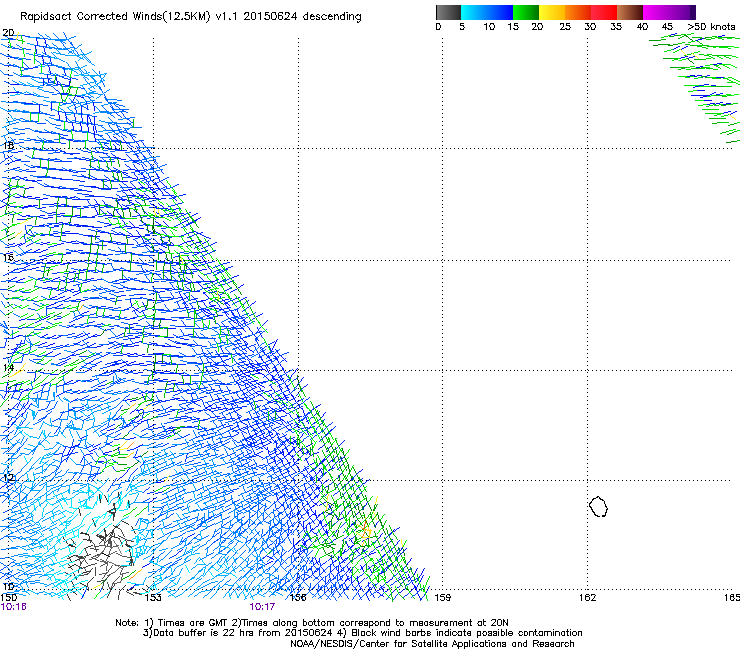The width and height of the screenshot is (740, 650).
Task: Click the "0" color scale label
Action: 438,27
